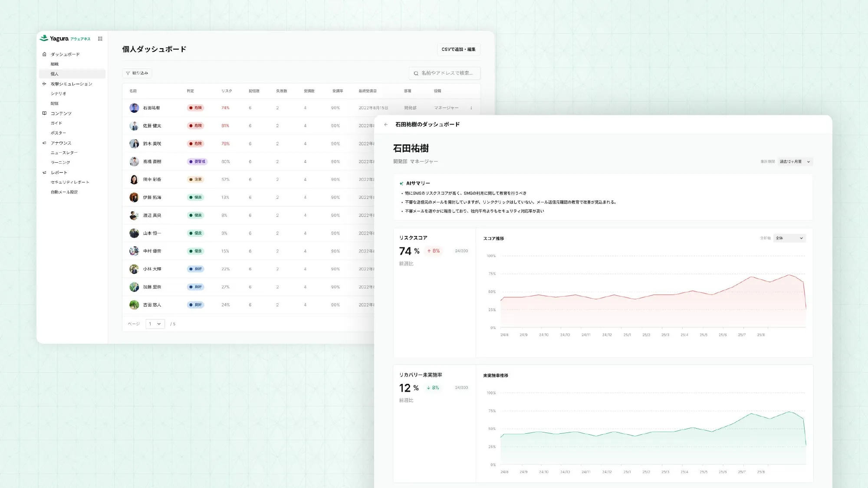The width and height of the screenshot is (868, 488).
Task: Click the home icon next to ダッシュボード
Action: point(44,54)
